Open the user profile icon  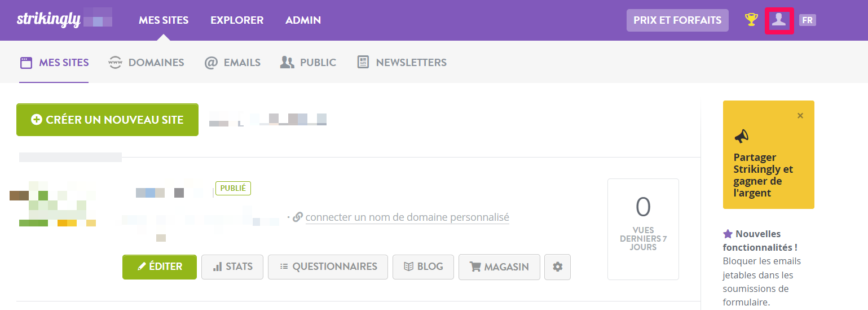[779, 20]
